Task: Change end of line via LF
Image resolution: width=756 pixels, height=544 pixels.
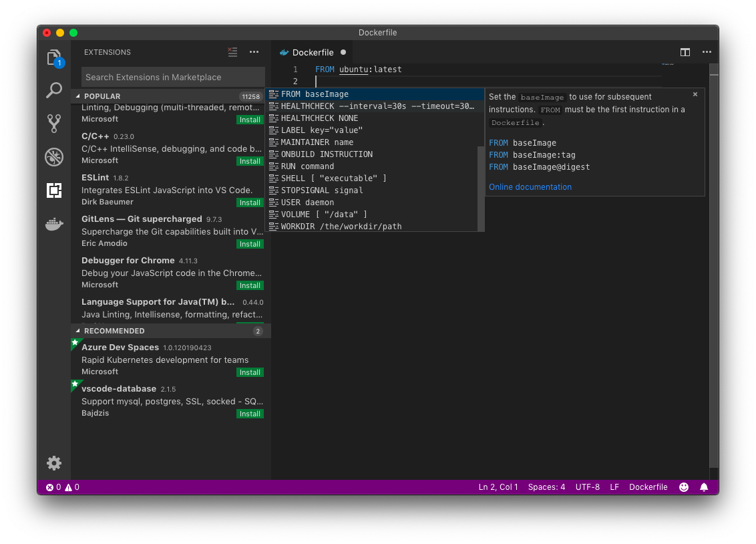Action: (x=614, y=487)
